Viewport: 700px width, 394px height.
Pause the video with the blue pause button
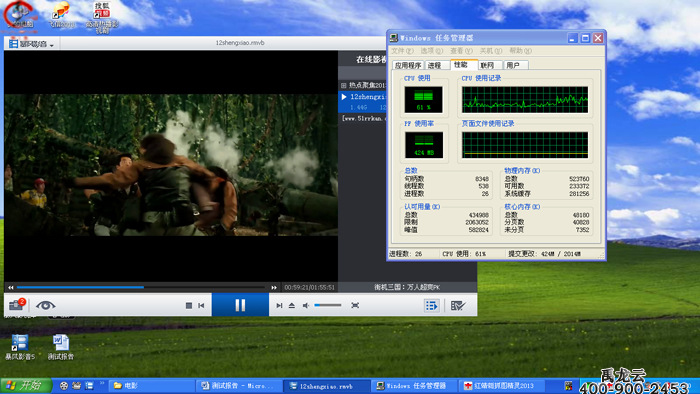(x=240, y=305)
